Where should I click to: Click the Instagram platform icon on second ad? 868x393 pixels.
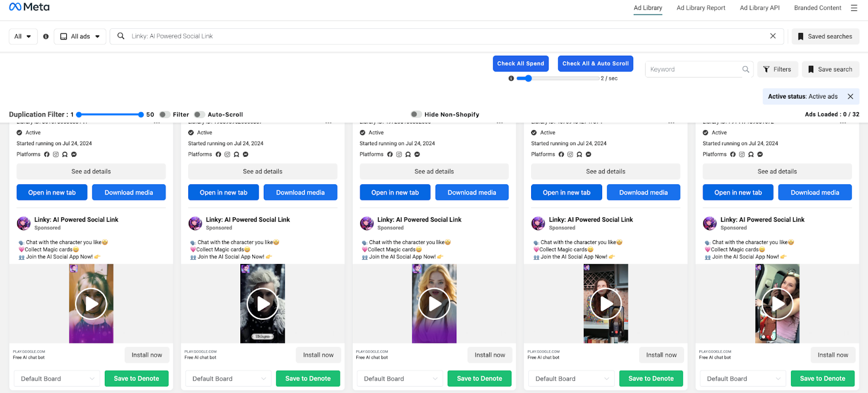point(227,154)
